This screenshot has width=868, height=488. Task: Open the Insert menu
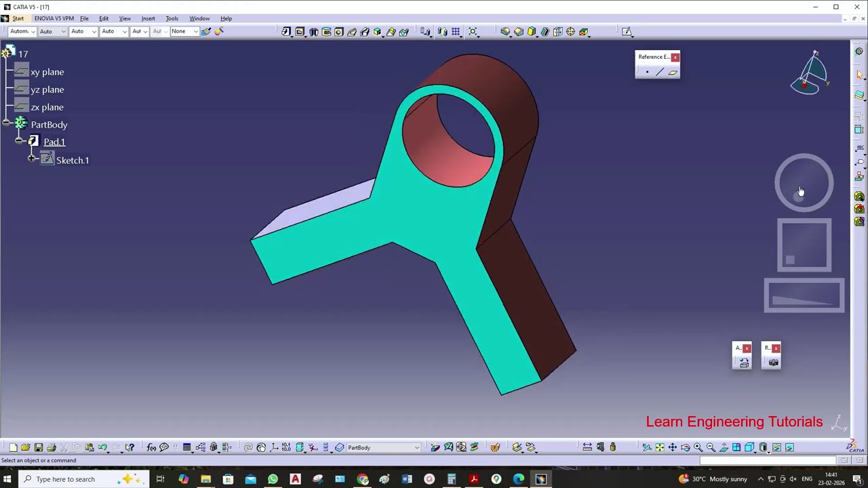[x=148, y=18]
